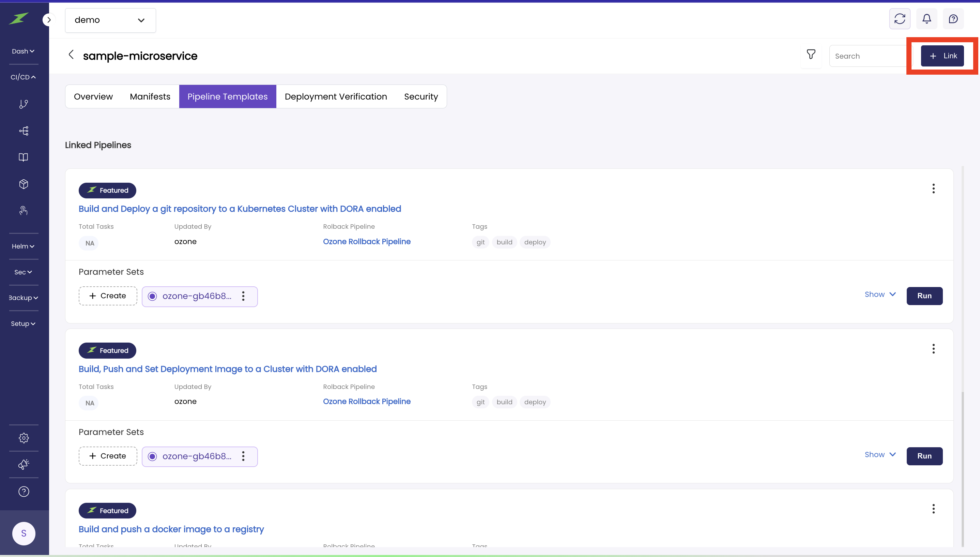Open the git branch sidebar icon
The image size is (980, 557).
24,104
